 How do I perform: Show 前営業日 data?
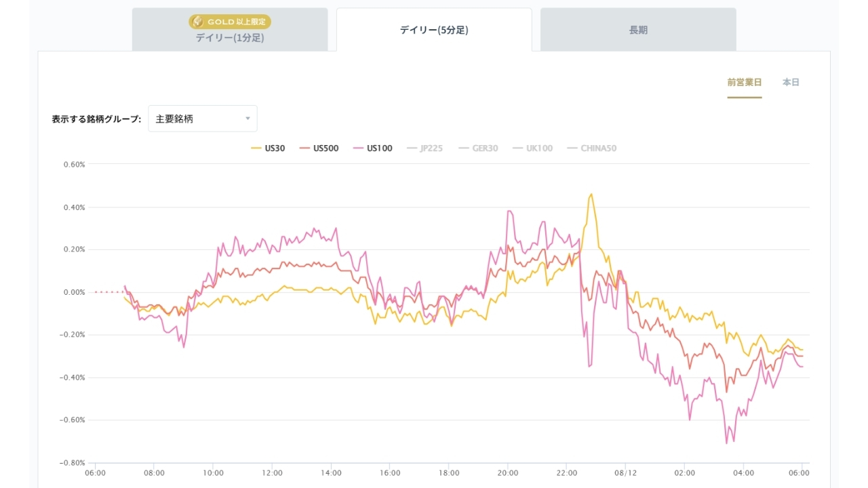pyautogui.click(x=745, y=83)
